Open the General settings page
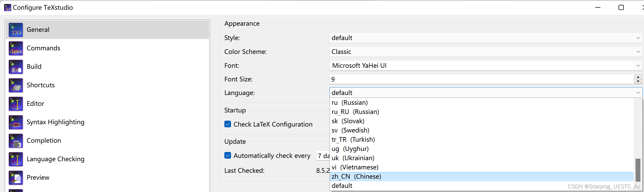Screen dimensions: 644x192 click(x=107, y=30)
